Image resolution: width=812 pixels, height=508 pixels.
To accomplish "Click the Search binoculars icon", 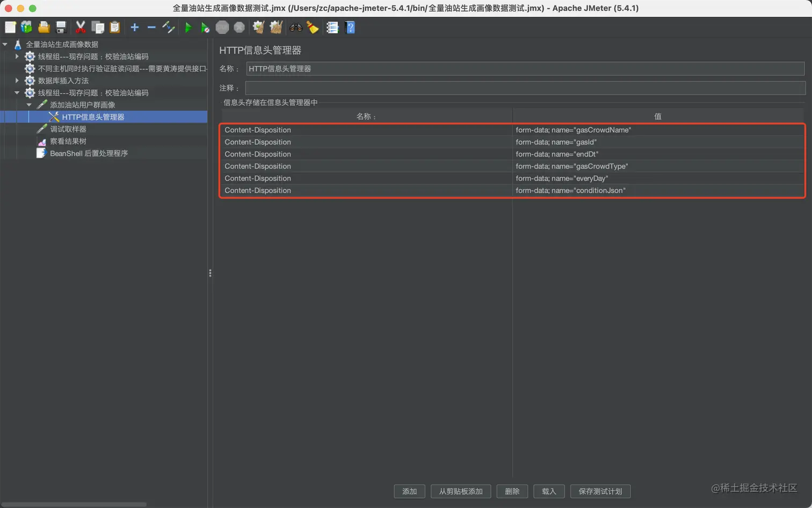I will 296,27.
